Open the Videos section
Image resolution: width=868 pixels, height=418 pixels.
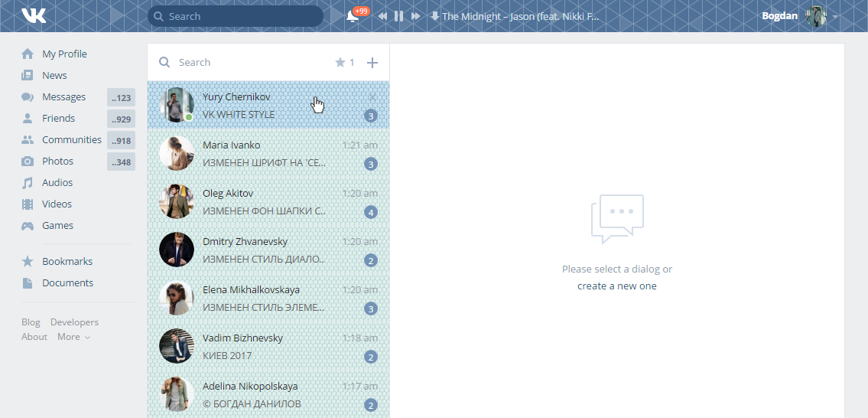point(57,204)
